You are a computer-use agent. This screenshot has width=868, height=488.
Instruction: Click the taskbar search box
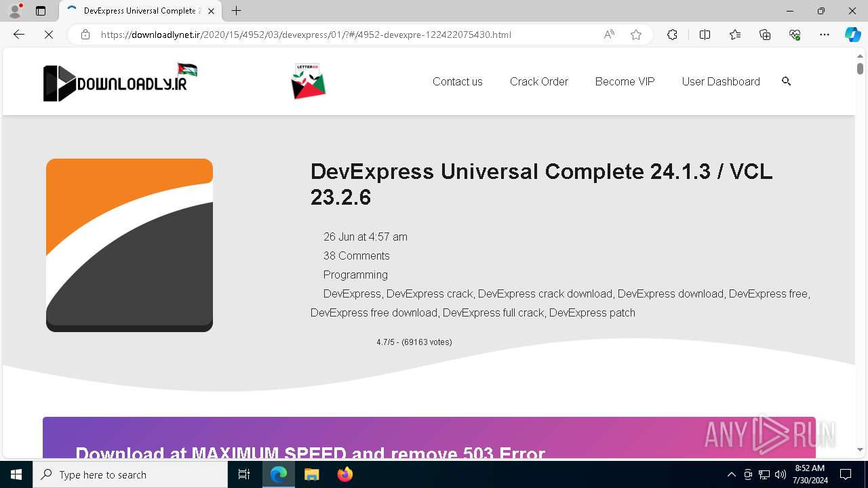(130, 474)
